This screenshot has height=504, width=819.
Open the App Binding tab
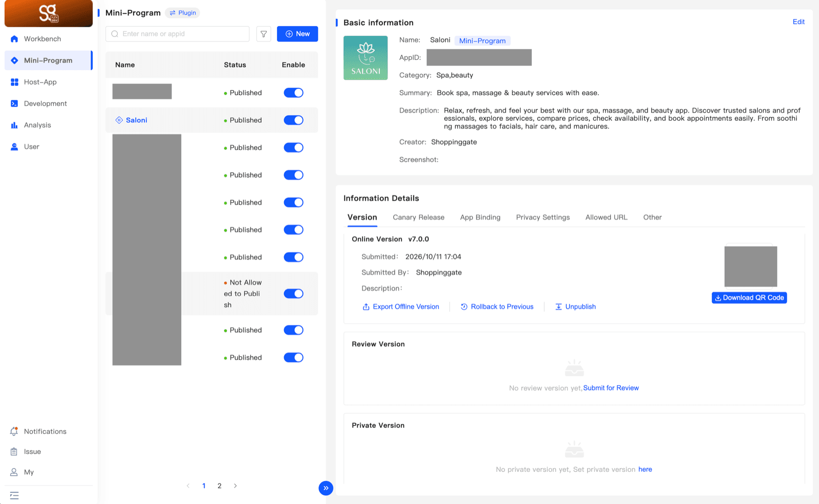480,217
